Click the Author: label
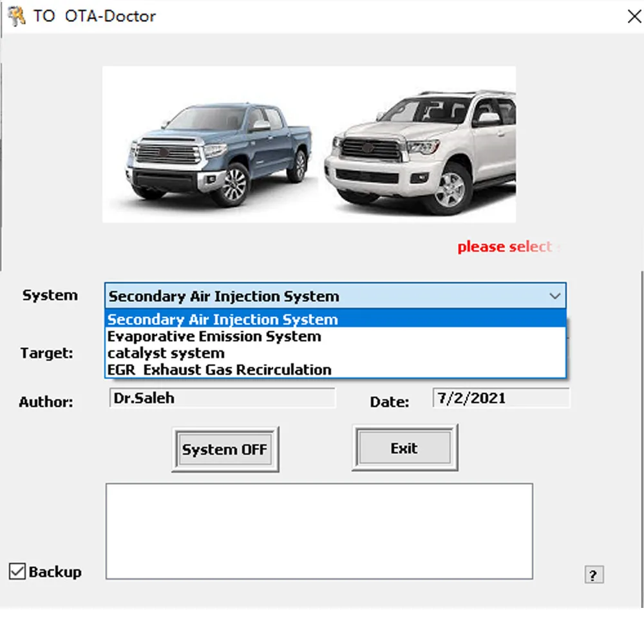This screenshot has width=644, height=644. pos(46,402)
